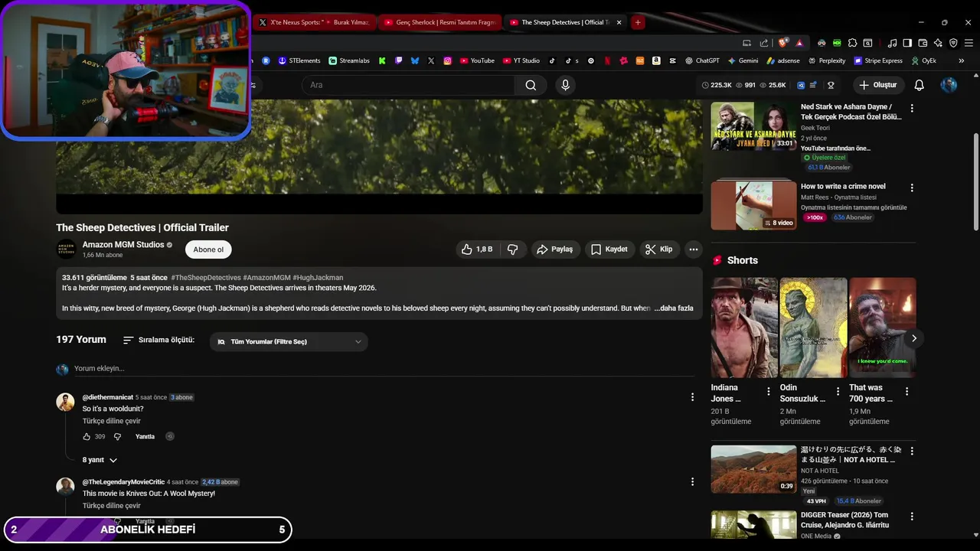The height and width of the screenshot is (551, 980).
Task: Dislike The Sheep Detectives trailer
Action: (x=513, y=249)
